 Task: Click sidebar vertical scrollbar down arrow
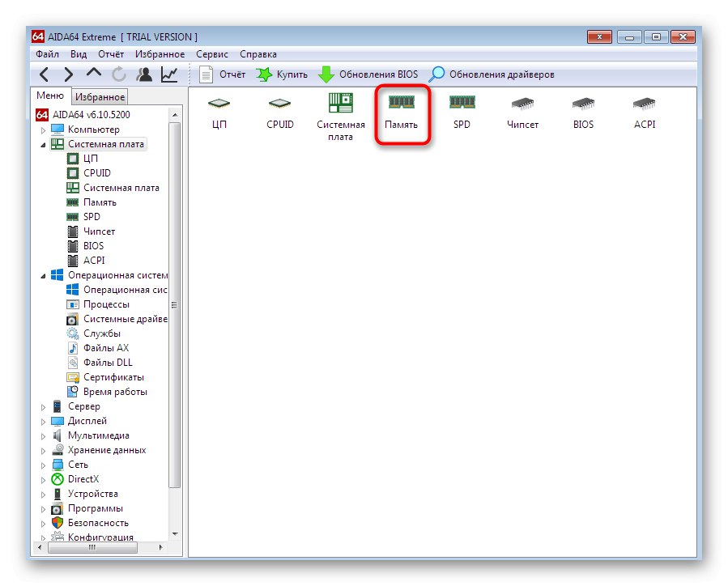point(175,534)
